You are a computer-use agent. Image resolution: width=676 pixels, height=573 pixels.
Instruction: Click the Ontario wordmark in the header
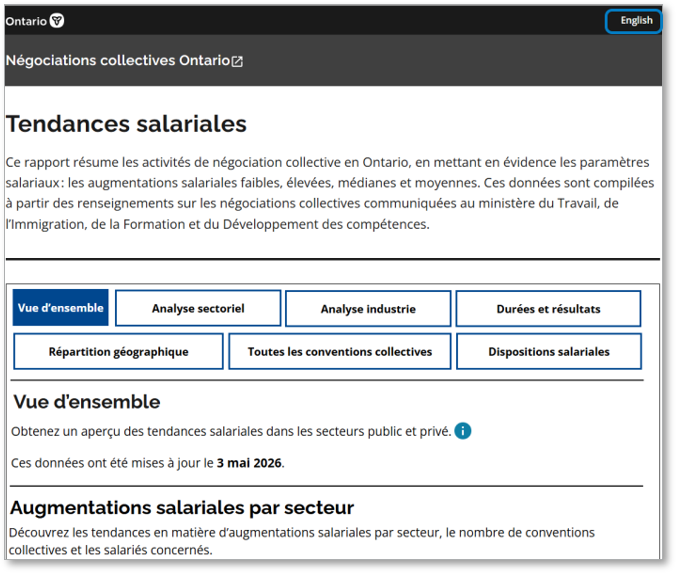click(x=26, y=21)
